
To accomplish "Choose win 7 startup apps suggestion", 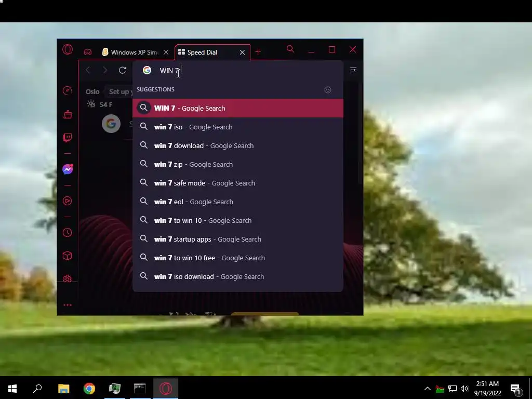I will coord(238,239).
